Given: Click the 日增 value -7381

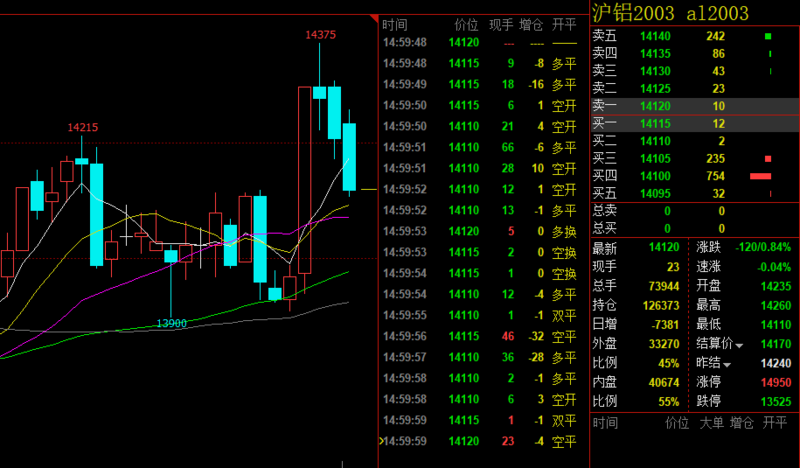Looking at the screenshot, I should (665, 325).
